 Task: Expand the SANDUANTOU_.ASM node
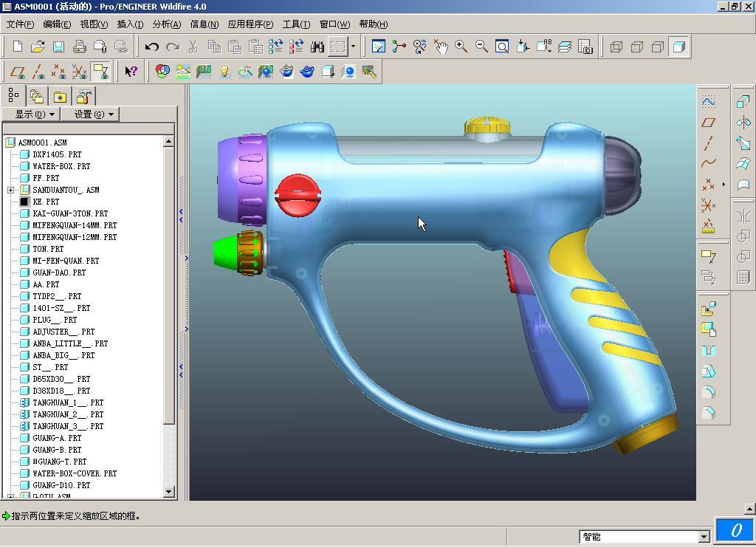coord(10,190)
